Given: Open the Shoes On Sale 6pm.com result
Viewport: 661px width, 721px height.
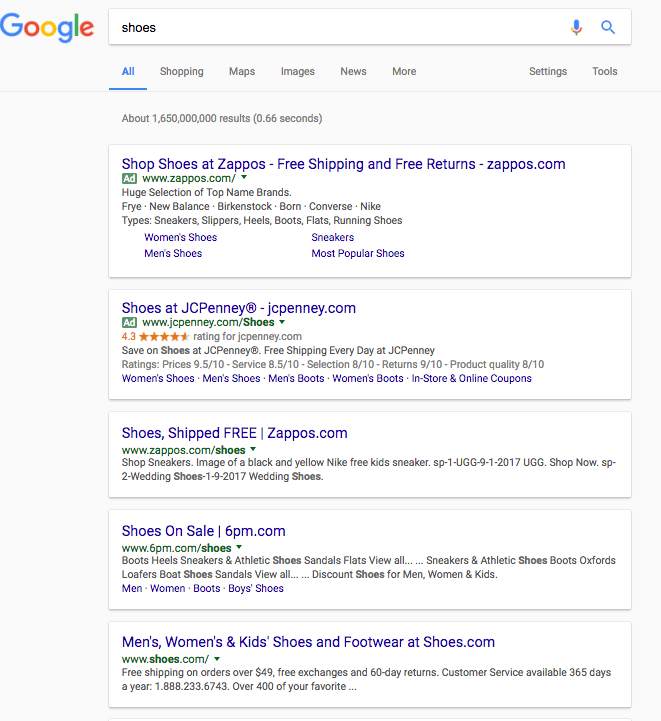Looking at the screenshot, I should pyautogui.click(x=203, y=531).
